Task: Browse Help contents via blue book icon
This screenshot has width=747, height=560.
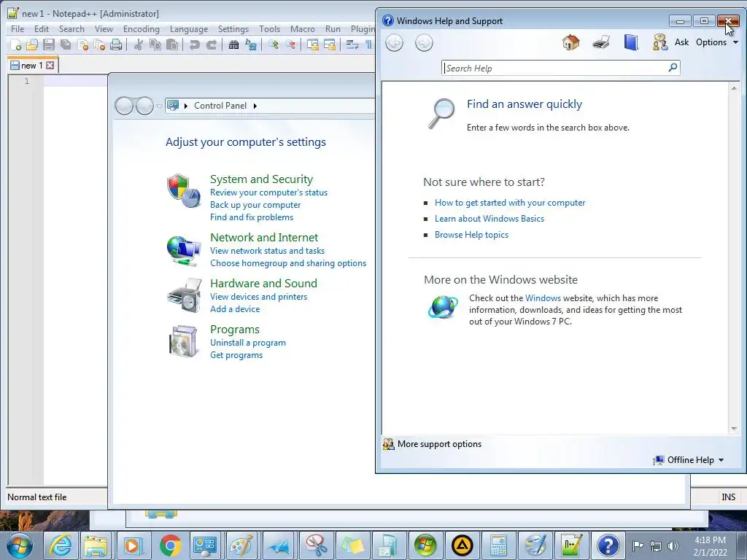Action: pos(631,42)
